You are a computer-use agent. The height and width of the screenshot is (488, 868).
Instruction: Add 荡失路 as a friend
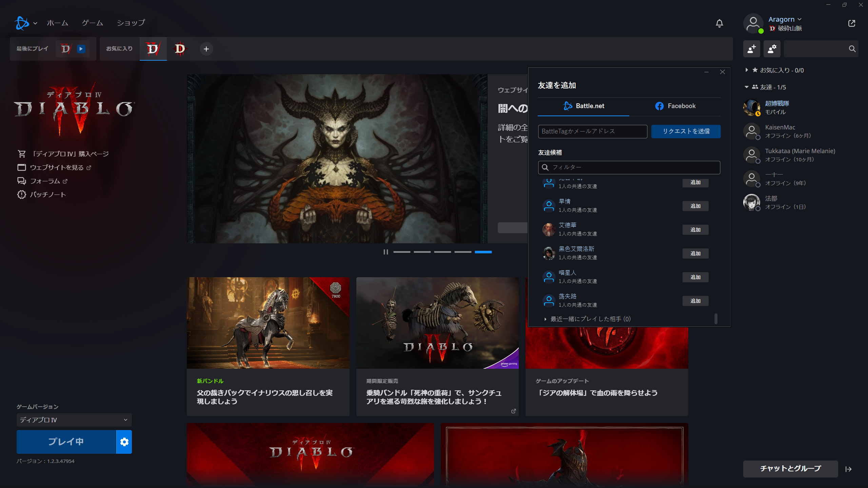pyautogui.click(x=695, y=301)
